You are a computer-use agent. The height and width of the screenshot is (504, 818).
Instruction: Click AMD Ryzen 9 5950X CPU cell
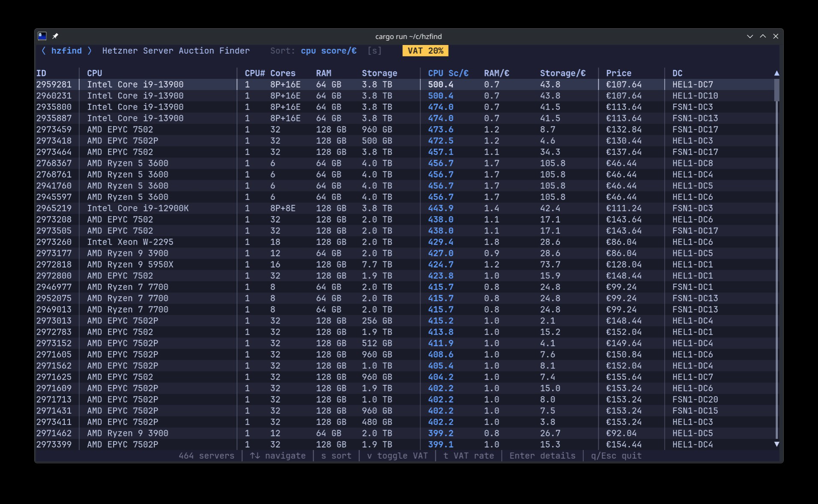tap(130, 264)
